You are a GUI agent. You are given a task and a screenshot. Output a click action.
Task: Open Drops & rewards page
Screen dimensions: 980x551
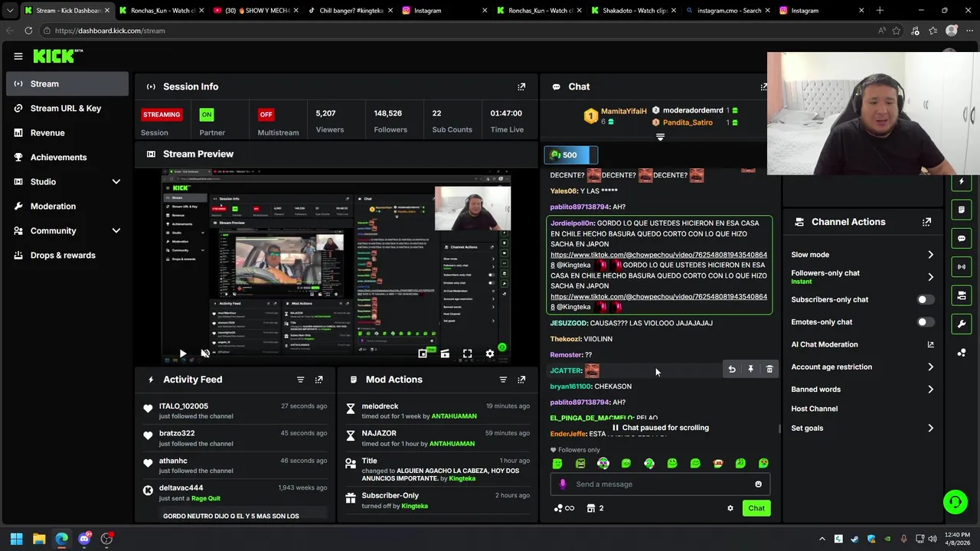67,256
